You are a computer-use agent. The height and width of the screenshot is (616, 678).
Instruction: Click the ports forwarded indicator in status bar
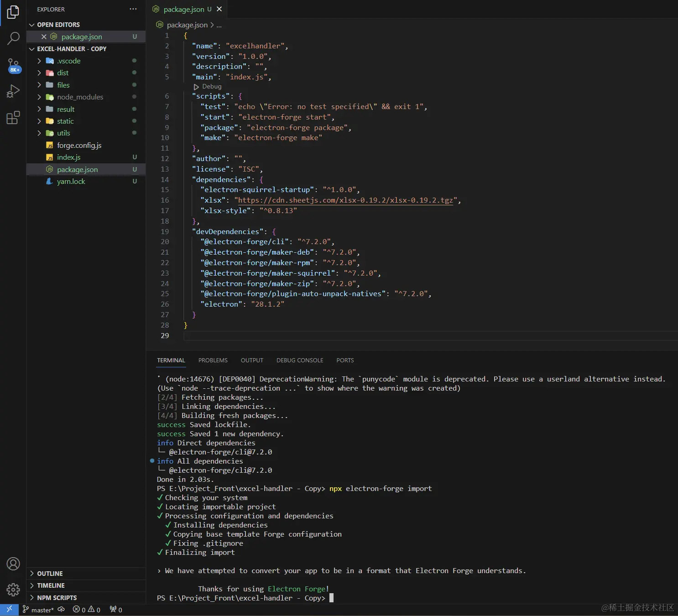coord(116,610)
